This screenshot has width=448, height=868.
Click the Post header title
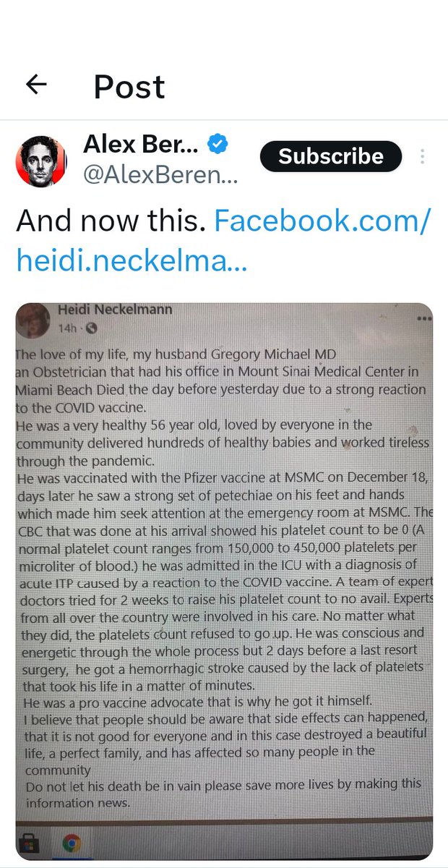[129, 87]
